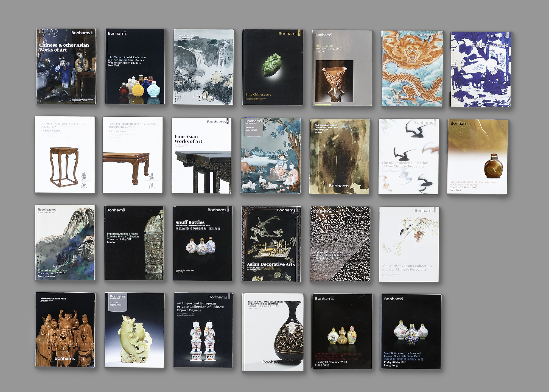Select the Feng Wen Tang Collection ceramics catalogue

click(273, 332)
